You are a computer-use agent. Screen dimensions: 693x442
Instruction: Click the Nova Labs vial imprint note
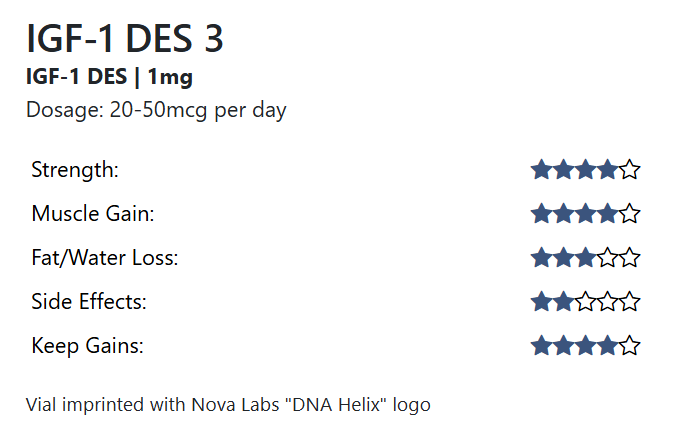pyautogui.click(x=228, y=405)
